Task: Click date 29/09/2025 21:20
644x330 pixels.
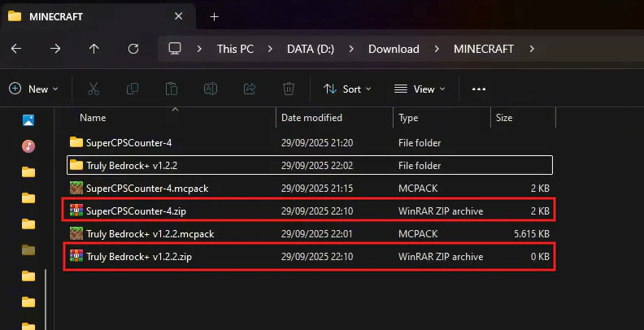Action: click(317, 143)
